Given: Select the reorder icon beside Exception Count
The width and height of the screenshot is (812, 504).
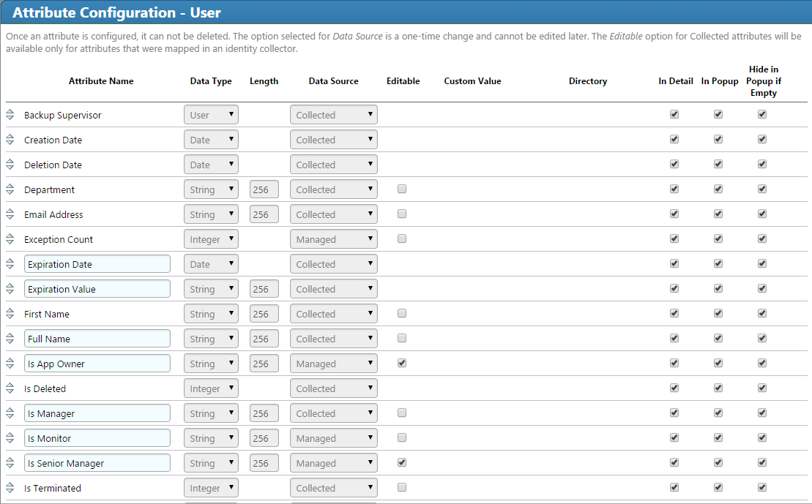Looking at the screenshot, I should 10,238.
